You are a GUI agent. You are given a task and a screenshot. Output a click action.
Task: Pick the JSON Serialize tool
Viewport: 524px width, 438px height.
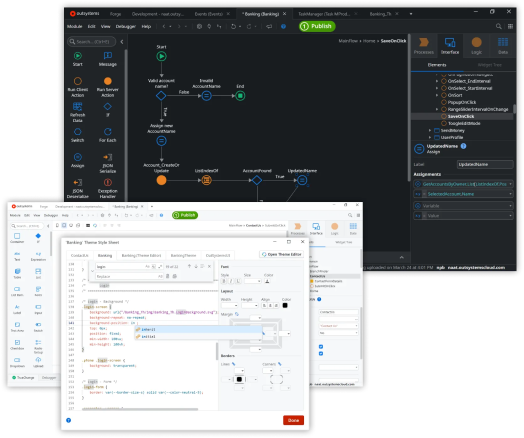(x=108, y=163)
